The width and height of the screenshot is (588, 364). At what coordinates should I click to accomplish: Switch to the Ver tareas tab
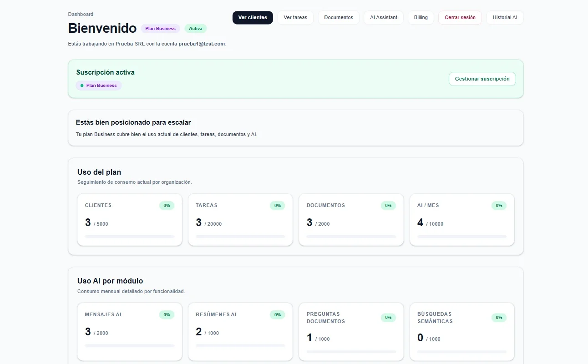(295, 17)
